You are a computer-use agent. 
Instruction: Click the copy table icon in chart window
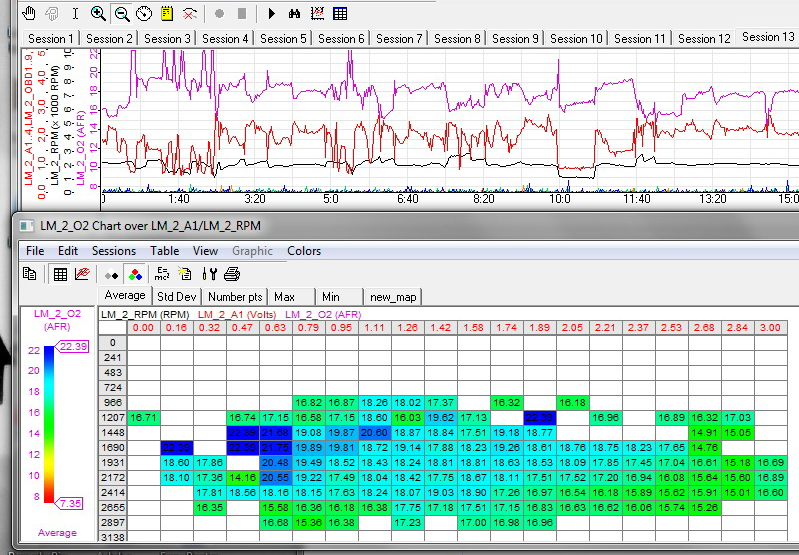point(30,274)
